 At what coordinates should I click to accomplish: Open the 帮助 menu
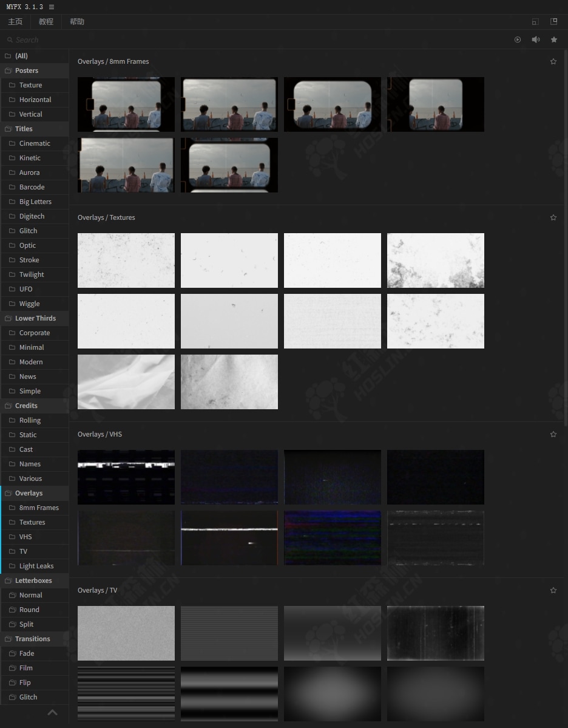(77, 22)
